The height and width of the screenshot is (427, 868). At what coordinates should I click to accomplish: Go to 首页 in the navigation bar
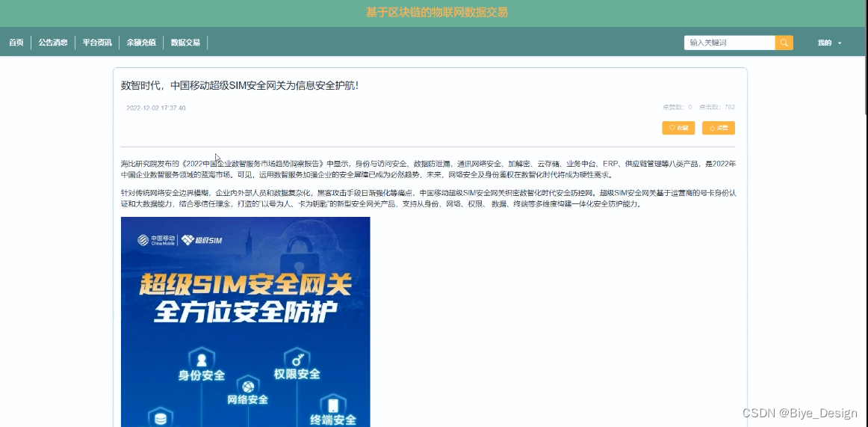(x=16, y=43)
